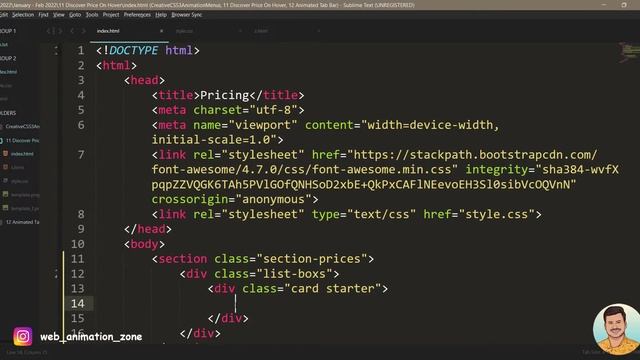640x360 pixels.
Task: Select index.html under GROUP 2
Action: (9, 72)
